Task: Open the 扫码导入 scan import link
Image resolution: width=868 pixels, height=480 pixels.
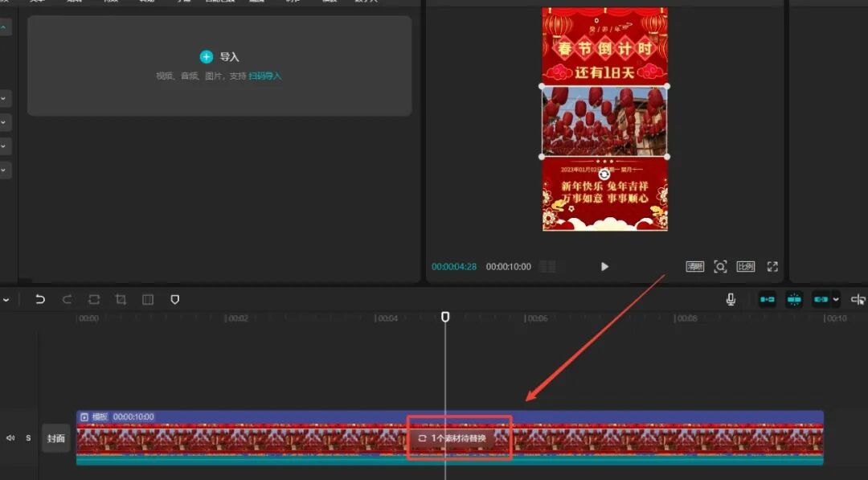Action: 265,76
